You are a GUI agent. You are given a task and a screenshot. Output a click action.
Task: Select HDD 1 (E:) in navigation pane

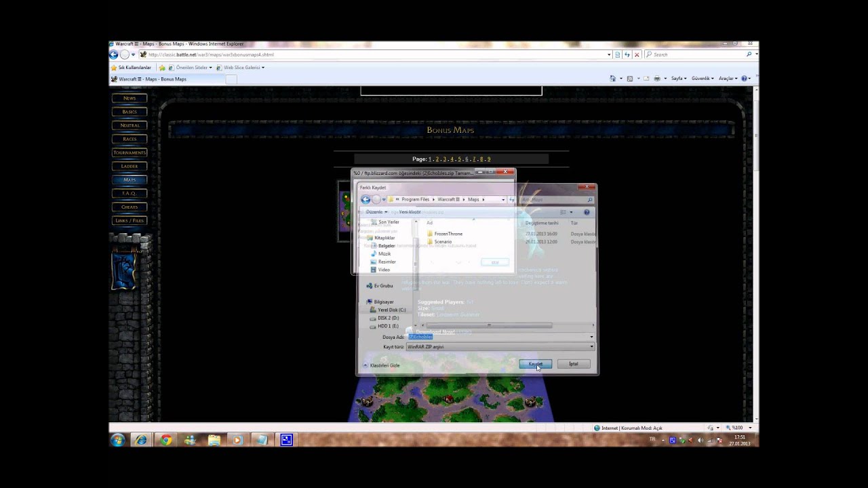click(384, 326)
